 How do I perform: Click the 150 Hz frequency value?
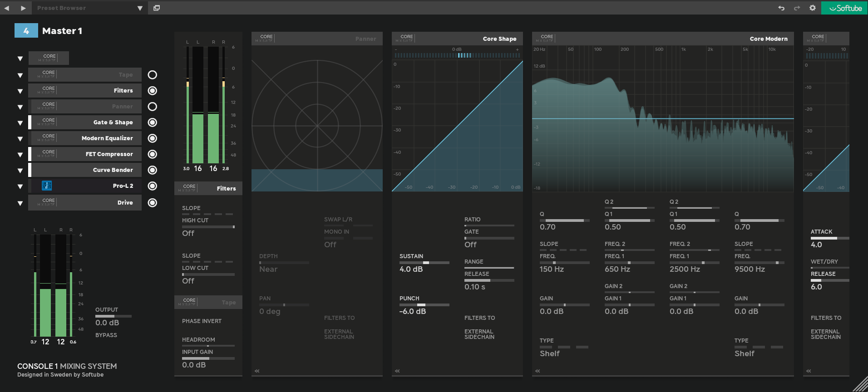552,269
